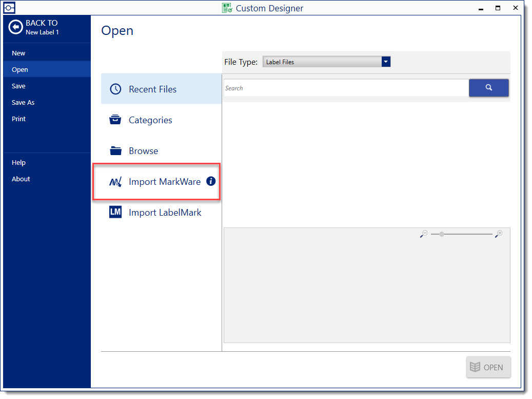The image size is (532, 399).
Task: Select New in the left menu
Action: pyautogui.click(x=18, y=53)
